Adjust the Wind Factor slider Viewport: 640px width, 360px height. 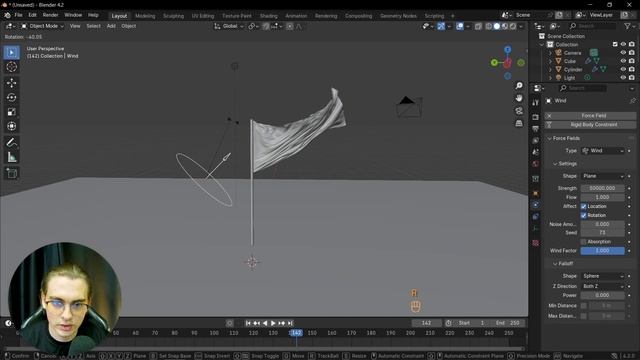[x=602, y=251]
